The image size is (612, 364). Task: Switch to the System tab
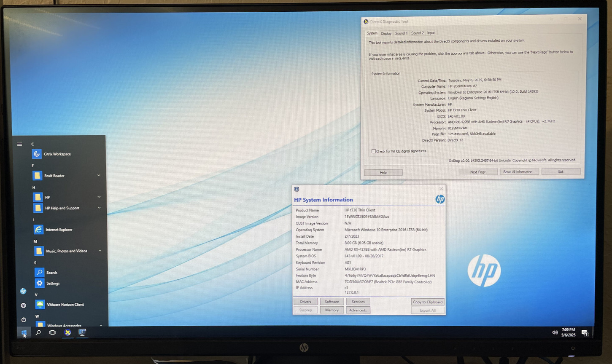coord(372,33)
